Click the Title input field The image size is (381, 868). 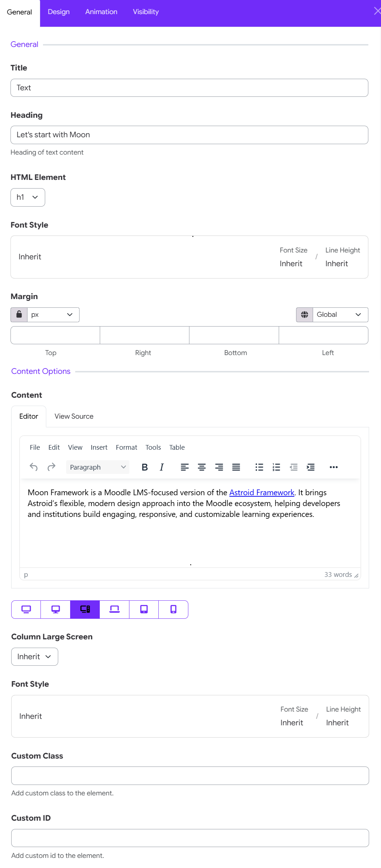click(x=189, y=88)
